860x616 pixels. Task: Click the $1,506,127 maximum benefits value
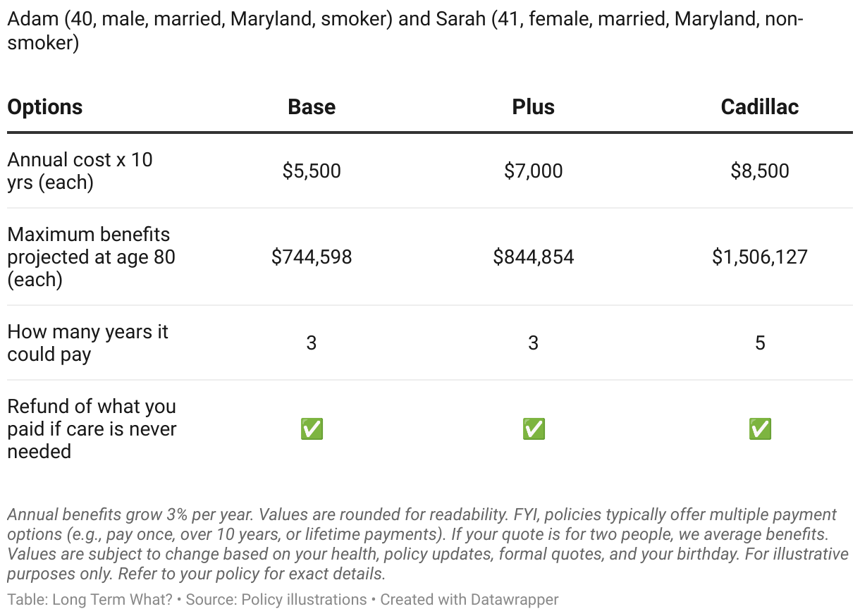click(x=760, y=257)
